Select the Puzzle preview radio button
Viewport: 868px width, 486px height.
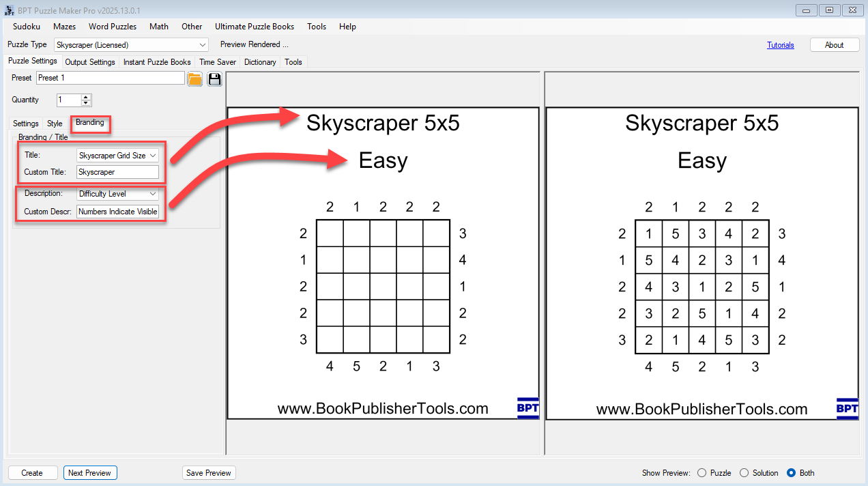(x=701, y=473)
